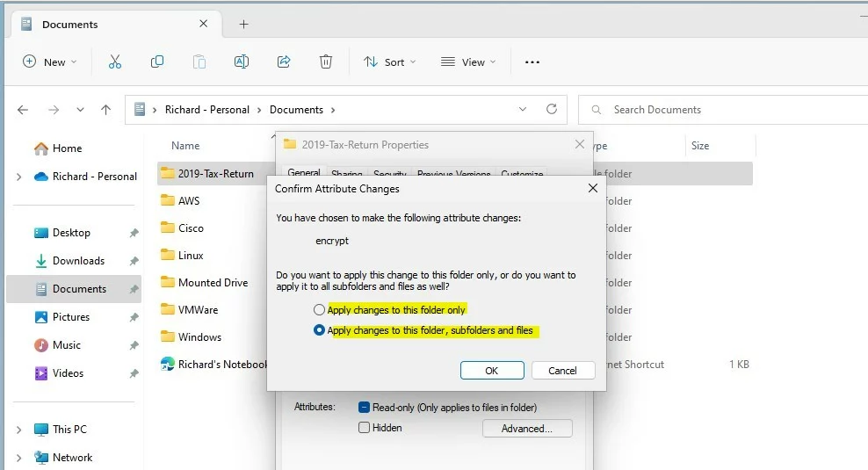
Task: Click Richard - Personal breadcrumb segment
Action: (x=207, y=110)
